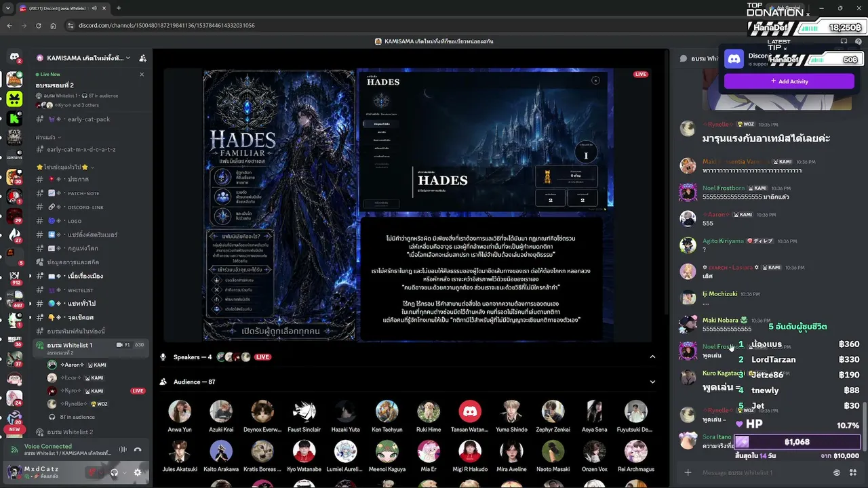Click username Agito Kiriyama in chat

click(x=723, y=241)
